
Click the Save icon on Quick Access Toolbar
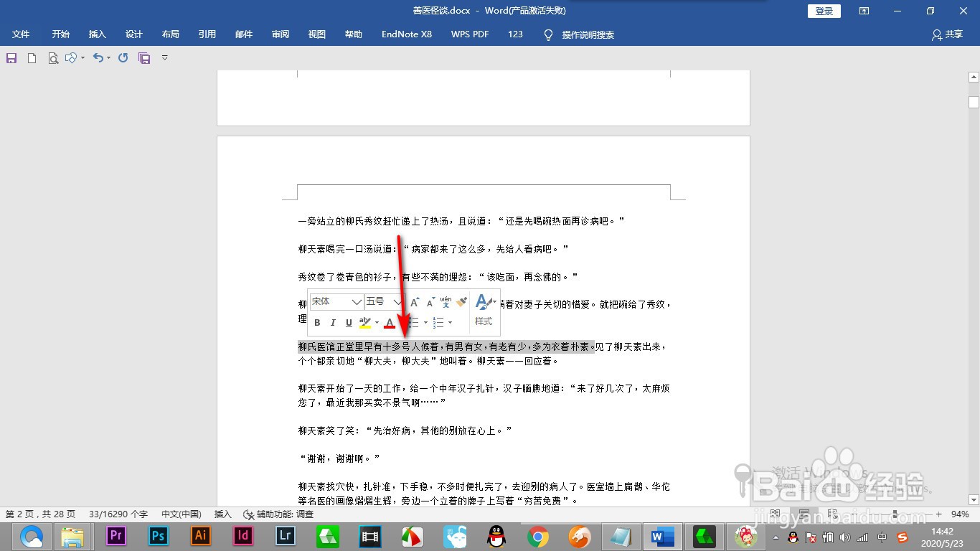(10, 57)
